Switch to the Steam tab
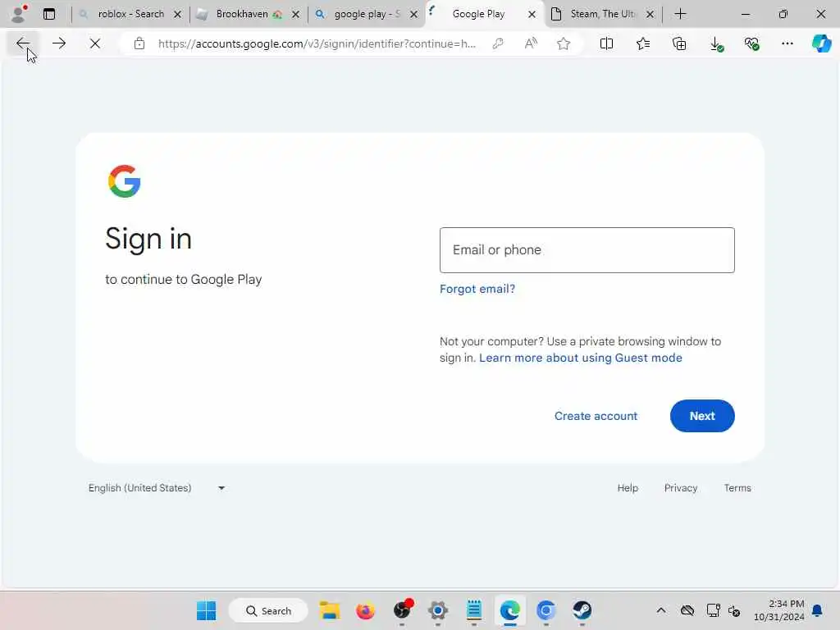The image size is (840, 630). 603,15
